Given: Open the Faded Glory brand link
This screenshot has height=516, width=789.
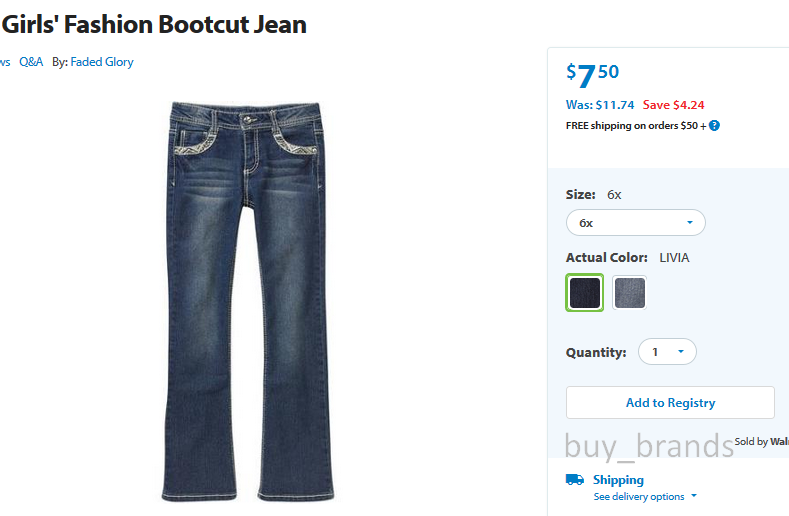Looking at the screenshot, I should (102, 62).
